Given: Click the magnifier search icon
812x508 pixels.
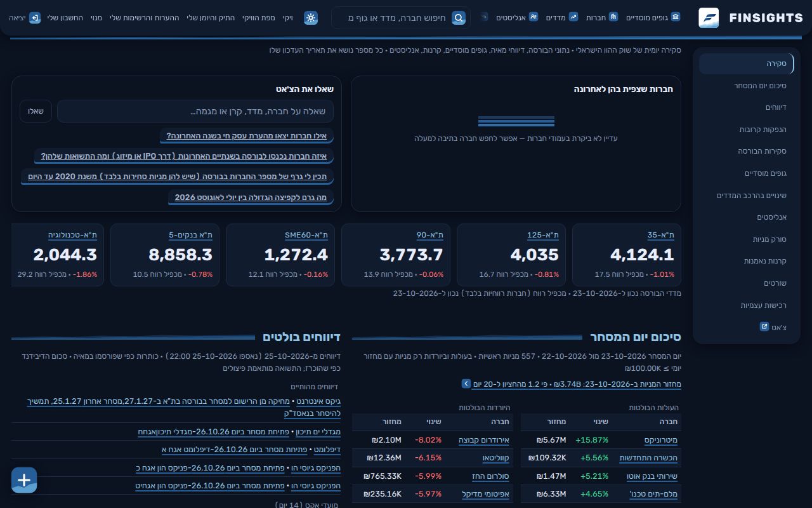Looking at the screenshot, I should (459, 18).
